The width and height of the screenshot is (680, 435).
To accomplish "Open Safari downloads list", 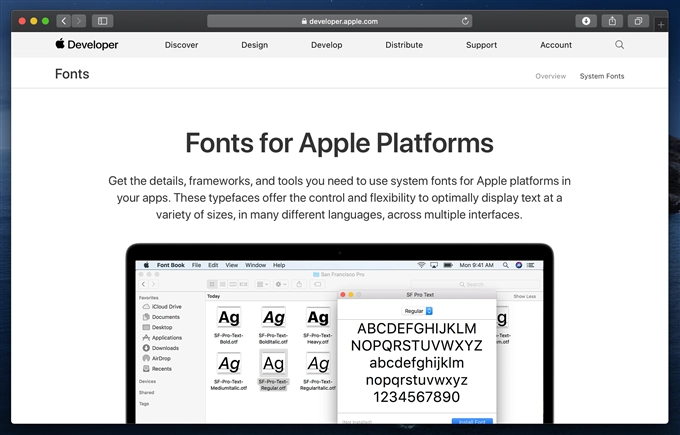I will [x=586, y=21].
